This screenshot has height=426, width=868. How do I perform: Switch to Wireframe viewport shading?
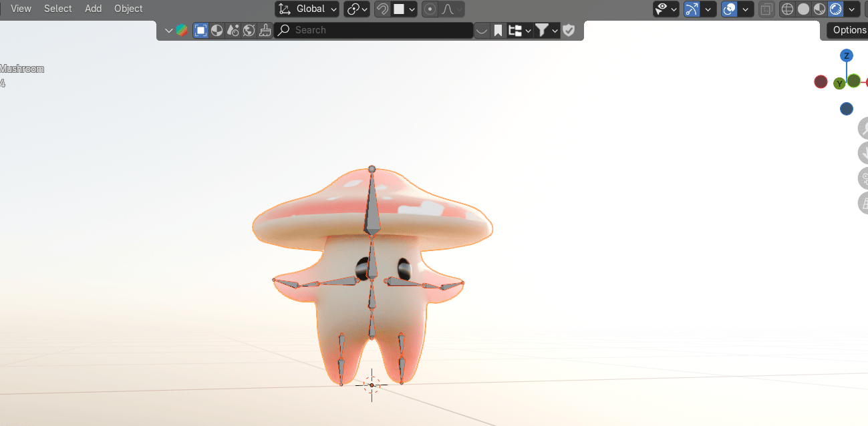787,9
